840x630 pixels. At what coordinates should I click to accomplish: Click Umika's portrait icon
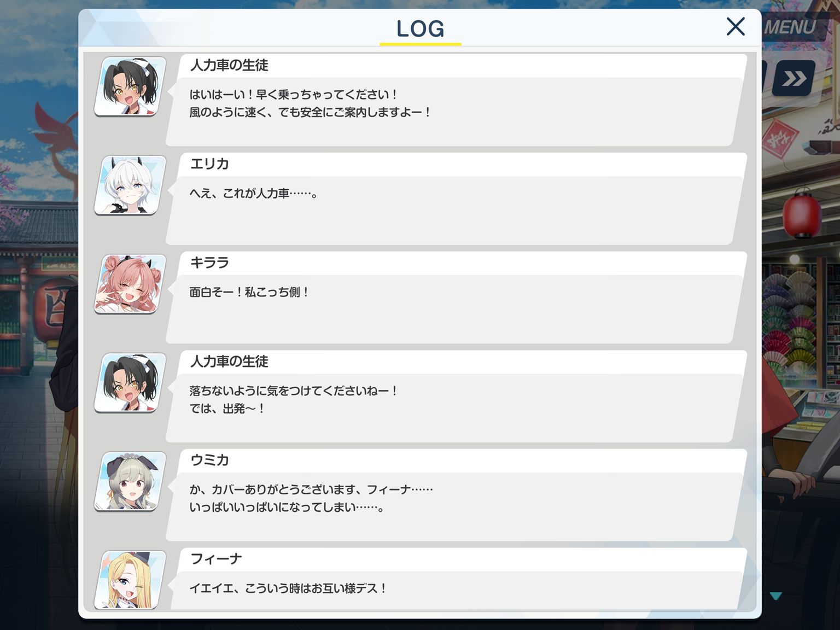130,482
